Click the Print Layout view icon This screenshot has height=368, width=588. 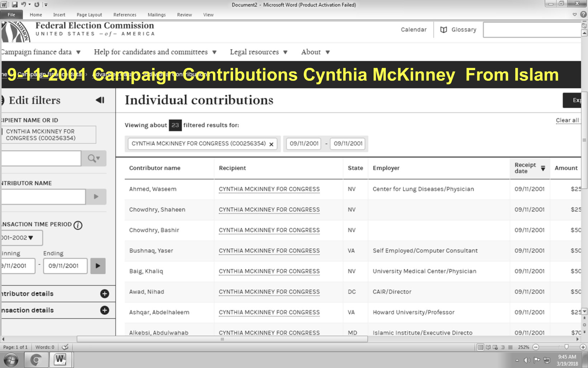[x=480, y=347]
